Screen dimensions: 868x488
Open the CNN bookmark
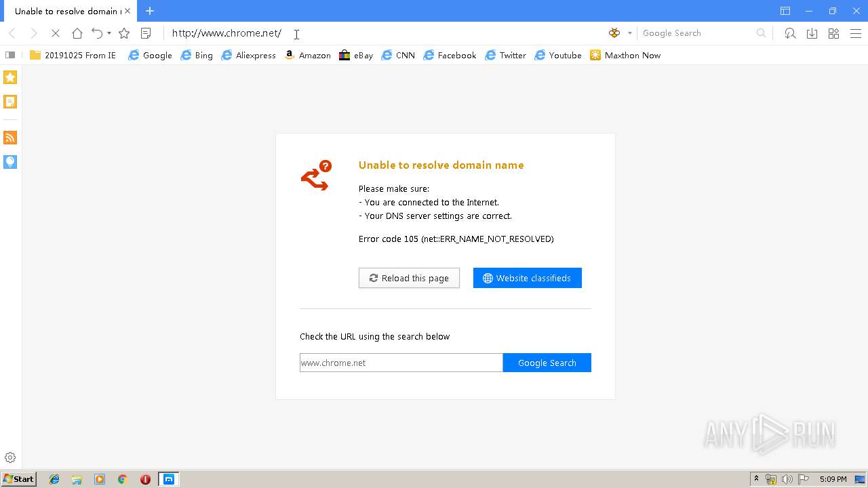[x=398, y=56]
